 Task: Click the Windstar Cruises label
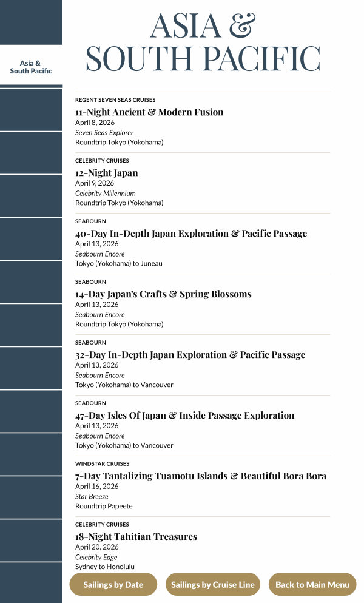[102, 464]
